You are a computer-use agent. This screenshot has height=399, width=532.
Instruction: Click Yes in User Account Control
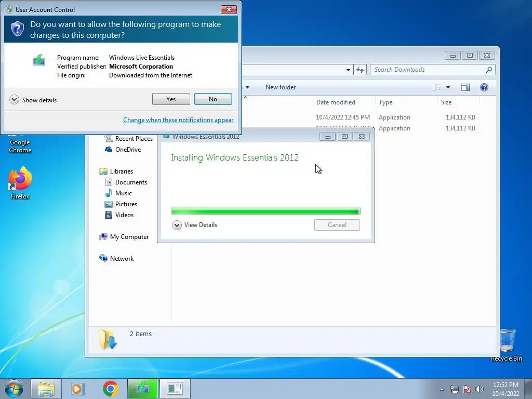pyautogui.click(x=171, y=99)
